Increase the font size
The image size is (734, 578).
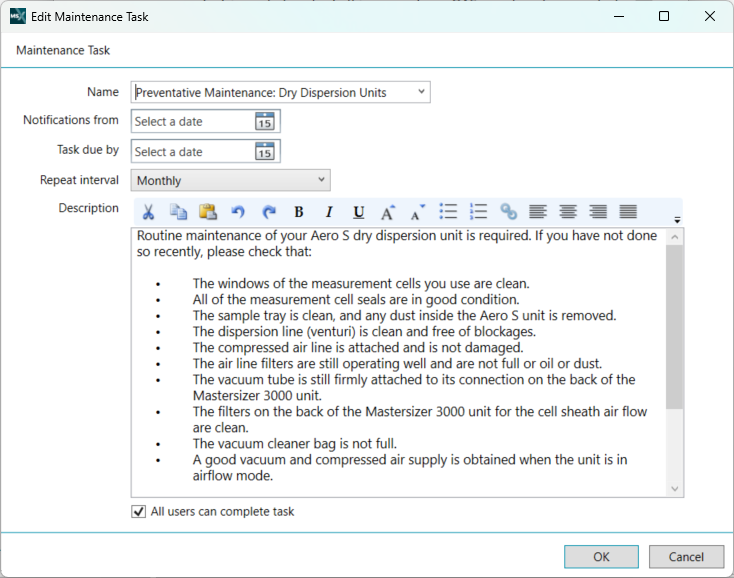click(x=388, y=212)
